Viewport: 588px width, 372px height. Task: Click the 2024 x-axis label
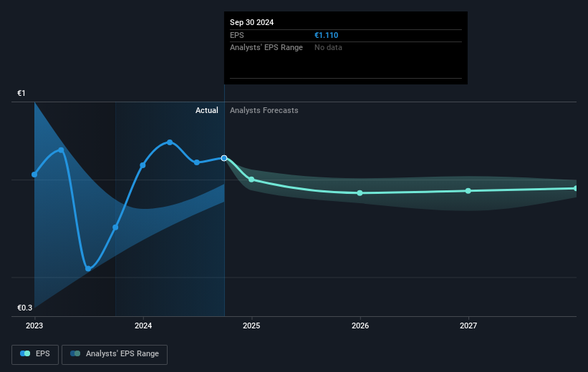click(143, 325)
